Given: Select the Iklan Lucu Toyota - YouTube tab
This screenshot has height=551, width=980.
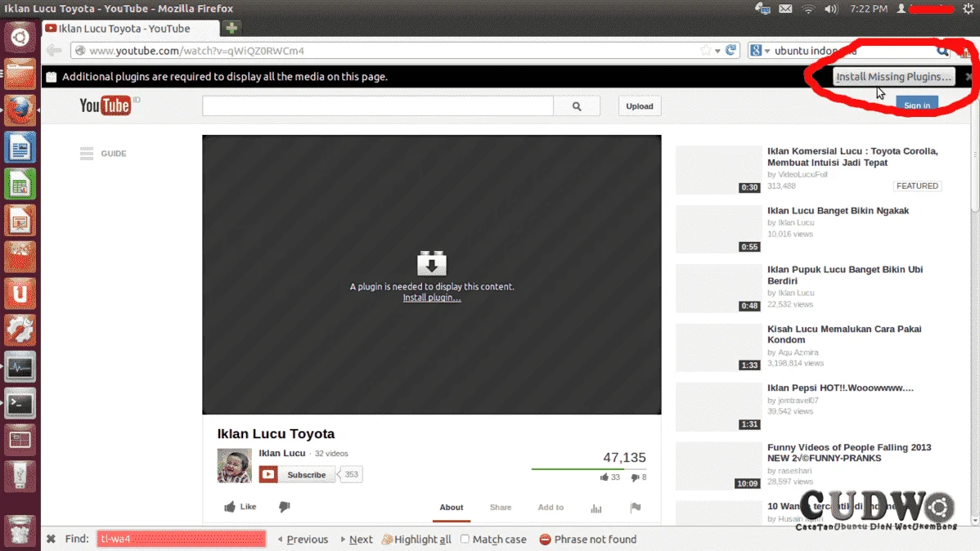Looking at the screenshot, I should (x=131, y=28).
